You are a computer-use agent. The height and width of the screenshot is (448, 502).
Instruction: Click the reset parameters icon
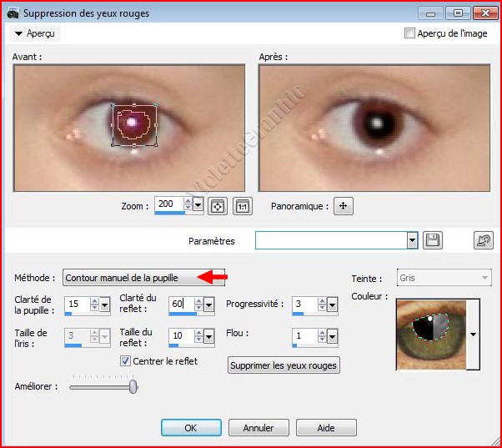pos(483,240)
